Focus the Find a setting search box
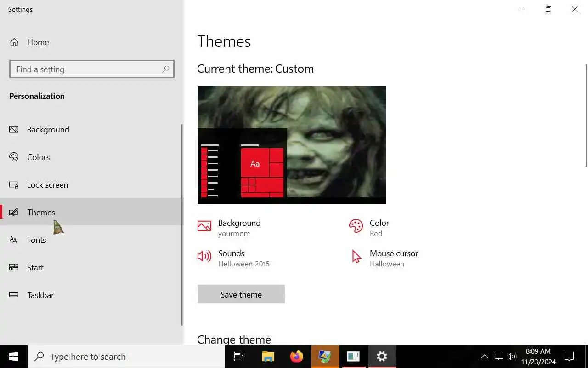Viewport: 588px width, 368px height. coord(92,69)
